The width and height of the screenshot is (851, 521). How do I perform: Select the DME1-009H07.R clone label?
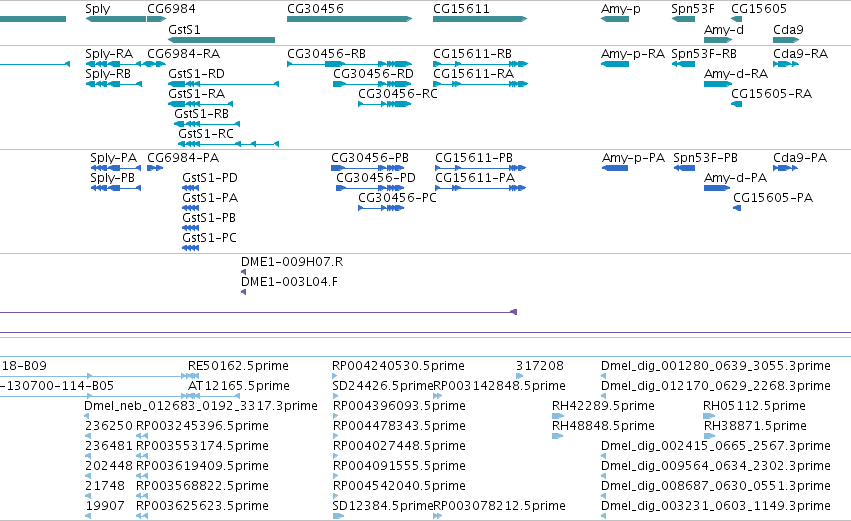tap(292, 262)
